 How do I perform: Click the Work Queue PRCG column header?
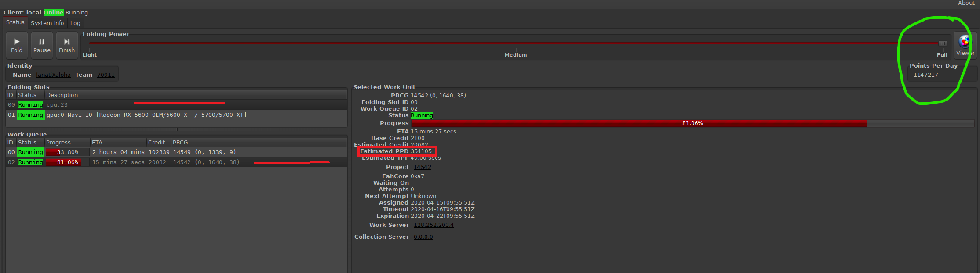(259, 143)
